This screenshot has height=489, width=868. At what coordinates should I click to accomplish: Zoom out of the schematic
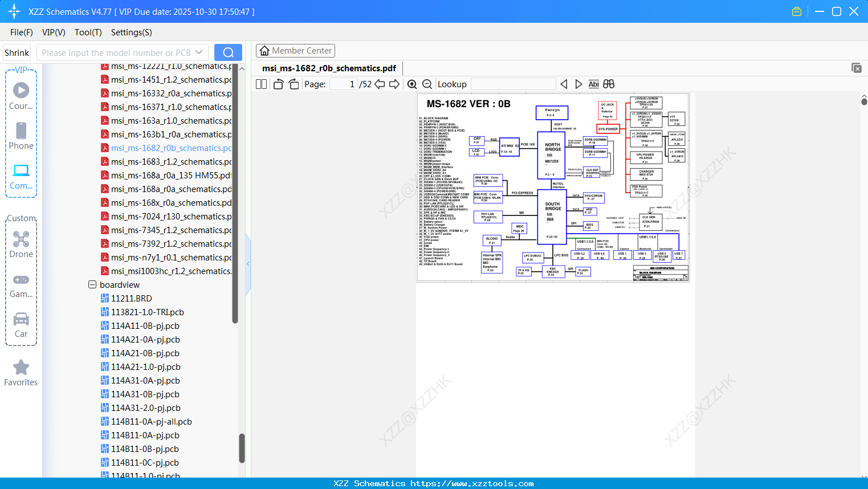click(x=427, y=84)
